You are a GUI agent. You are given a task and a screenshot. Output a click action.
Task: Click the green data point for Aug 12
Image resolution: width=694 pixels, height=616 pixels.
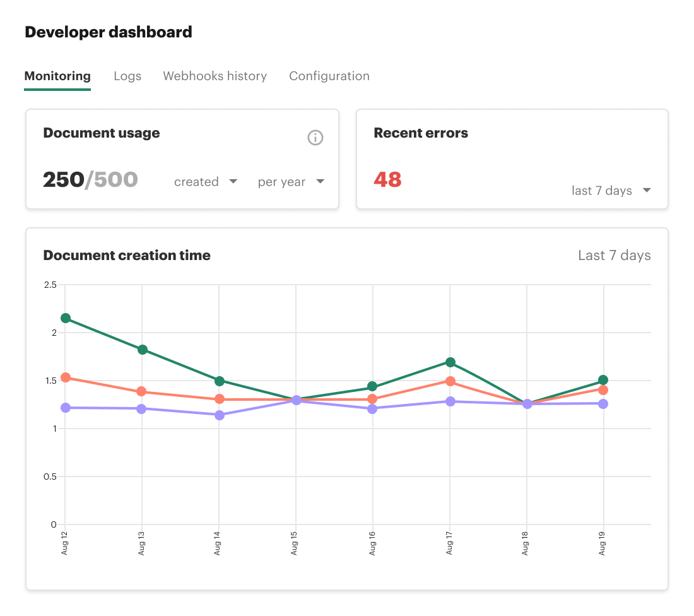(66, 318)
